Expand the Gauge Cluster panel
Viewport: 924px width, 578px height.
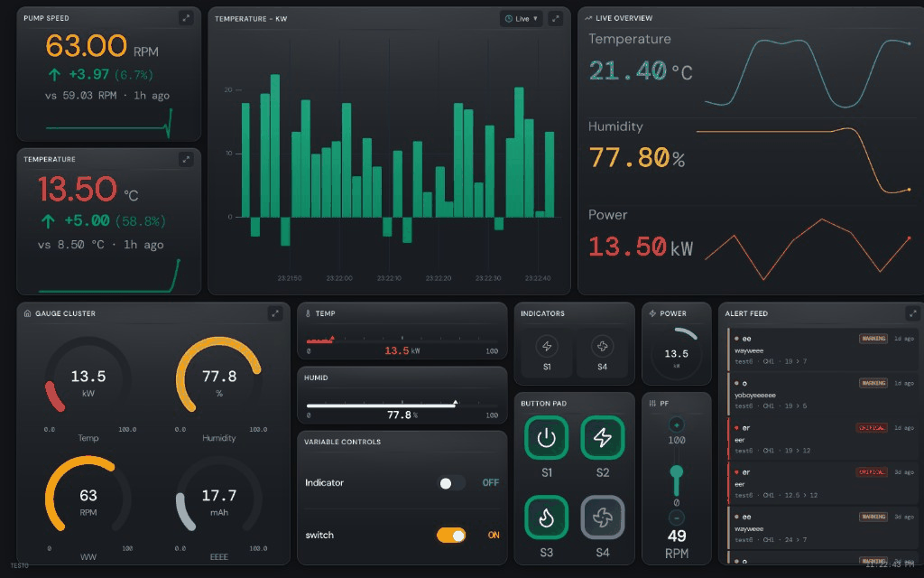point(275,313)
